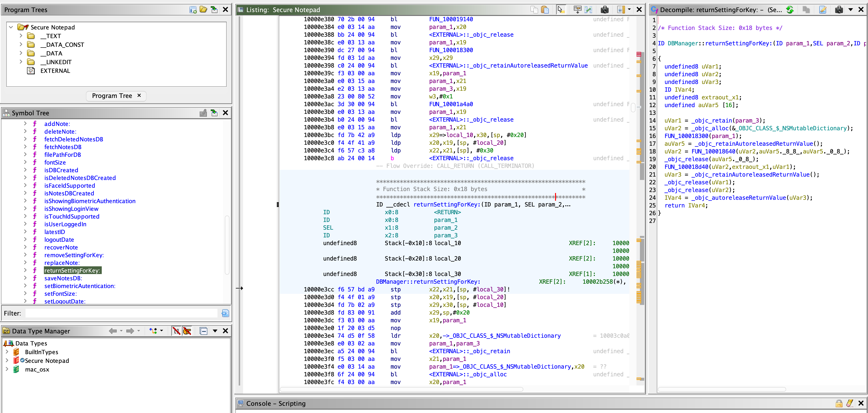
Task: Click the clear console icon
Action: click(x=850, y=403)
